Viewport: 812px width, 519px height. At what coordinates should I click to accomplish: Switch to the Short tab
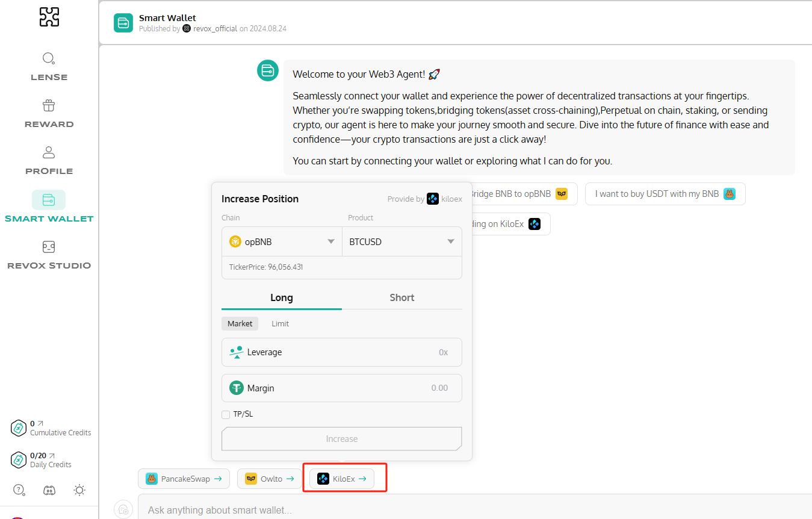pos(402,297)
